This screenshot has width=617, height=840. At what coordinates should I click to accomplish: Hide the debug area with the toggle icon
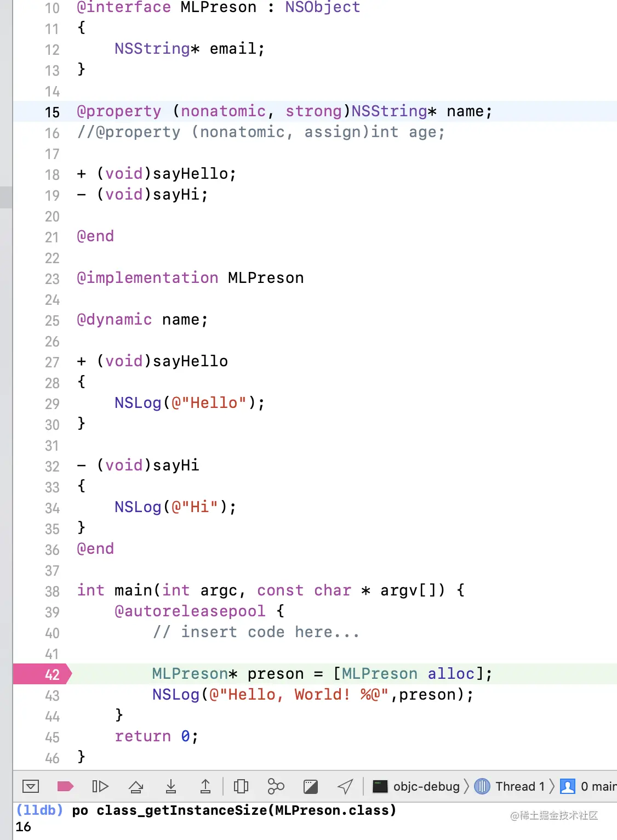(31, 786)
